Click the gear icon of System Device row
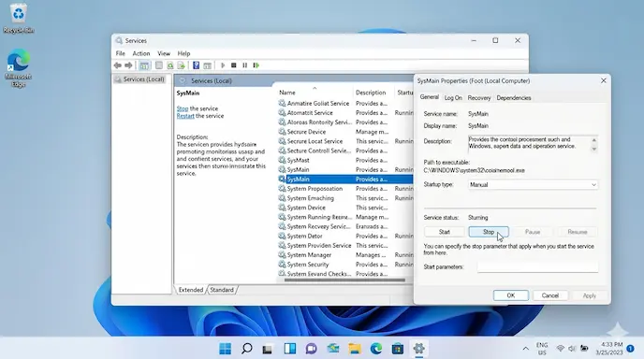644x359 pixels. tap(282, 208)
